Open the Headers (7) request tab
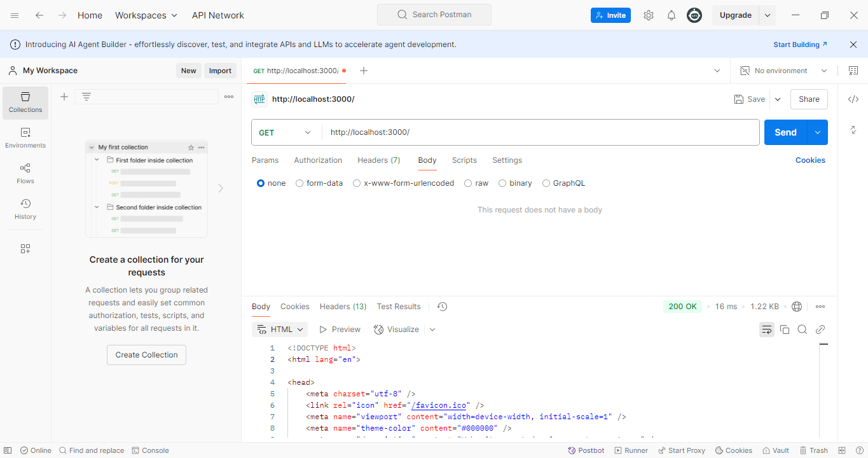The height and width of the screenshot is (458, 868). 379,160
